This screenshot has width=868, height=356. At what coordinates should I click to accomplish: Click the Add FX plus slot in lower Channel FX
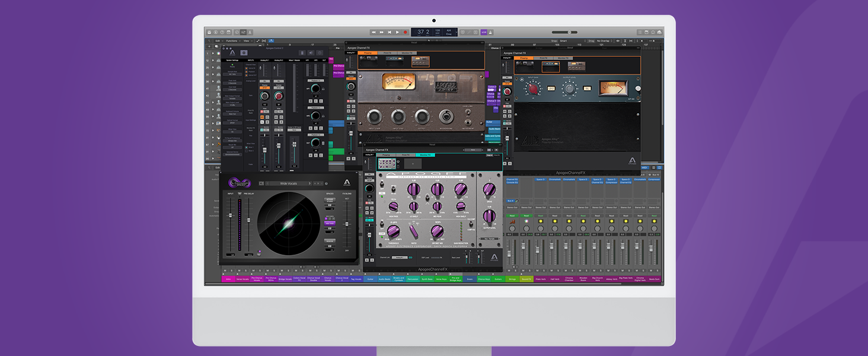pos(413,164)
